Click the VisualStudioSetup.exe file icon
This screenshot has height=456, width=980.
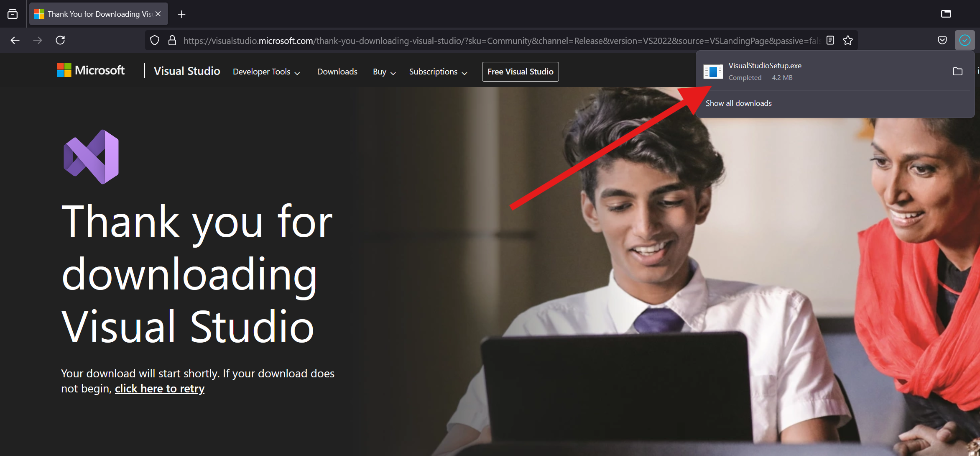coord(713,72)
